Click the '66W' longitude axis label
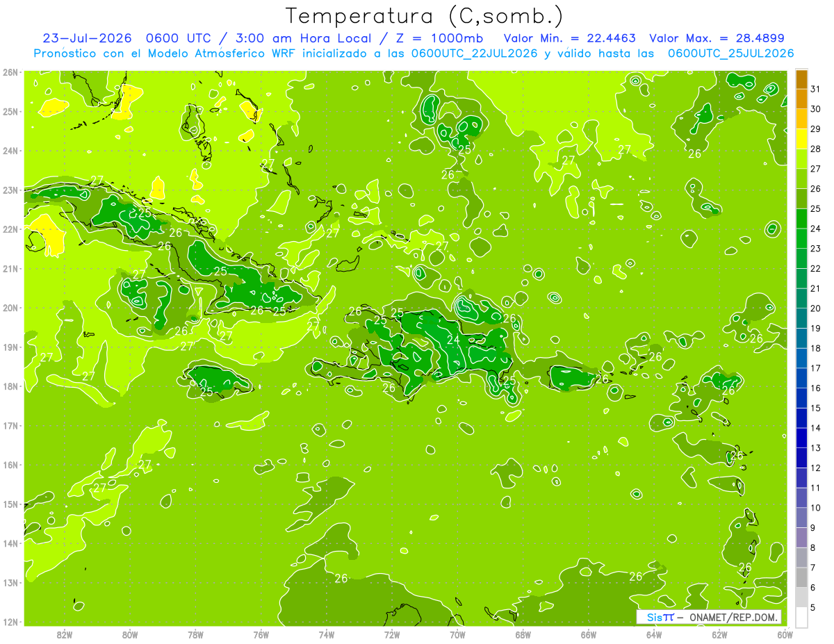This screenshot has width=834, height=644. point(589,634)
